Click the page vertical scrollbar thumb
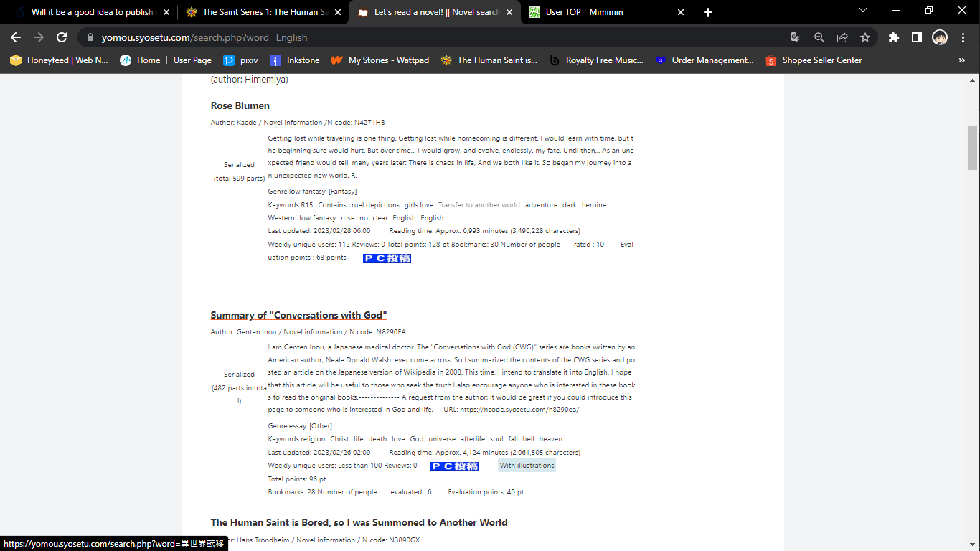The image size is (980, 551). (972, 148)
